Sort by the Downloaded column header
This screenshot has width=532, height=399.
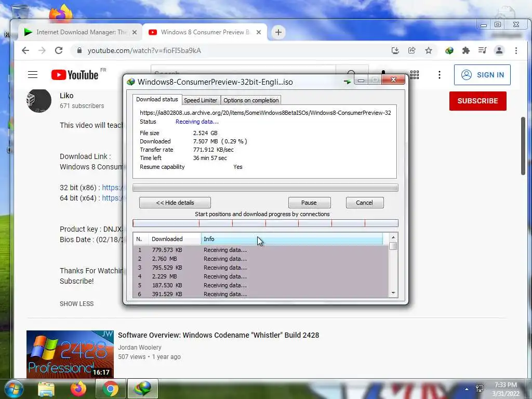[175, 239]
